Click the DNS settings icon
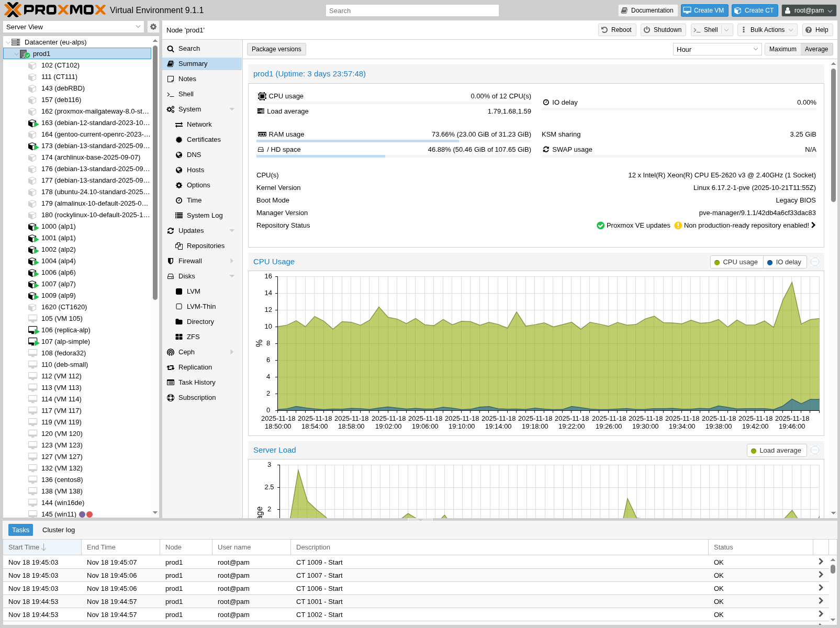Image resolution: width=840 pixels, height=628 pixels. (x=180, y=154)
